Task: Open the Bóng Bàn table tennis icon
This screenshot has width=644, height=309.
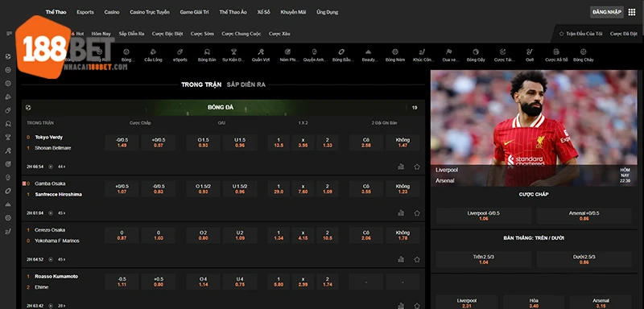Action: coord(207,52)
